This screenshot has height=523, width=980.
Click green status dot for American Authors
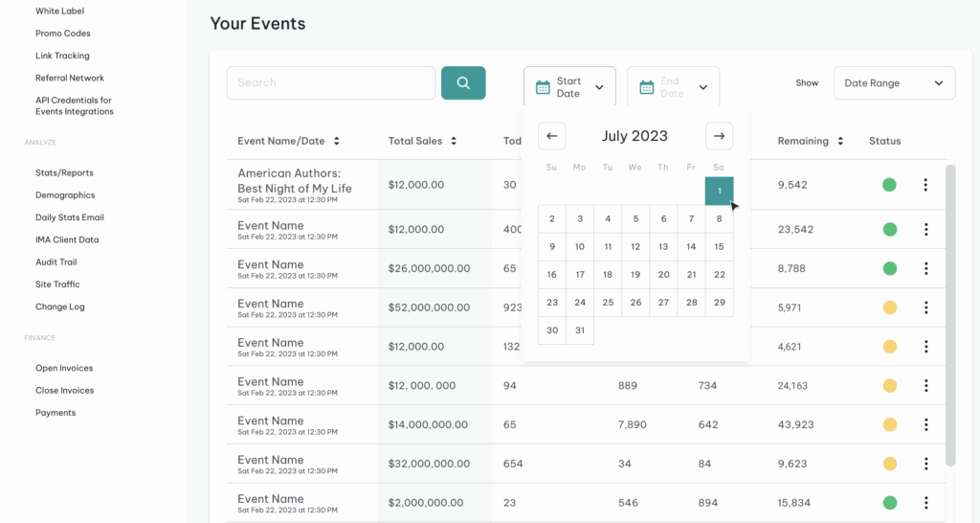[889, 185]
